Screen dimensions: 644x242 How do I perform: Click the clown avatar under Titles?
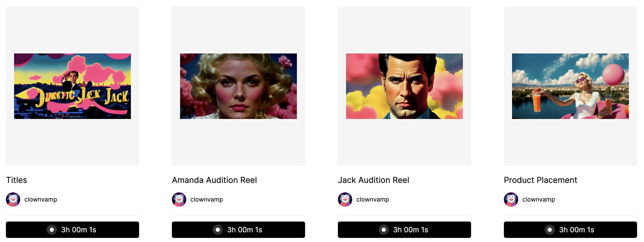(13, 200)
